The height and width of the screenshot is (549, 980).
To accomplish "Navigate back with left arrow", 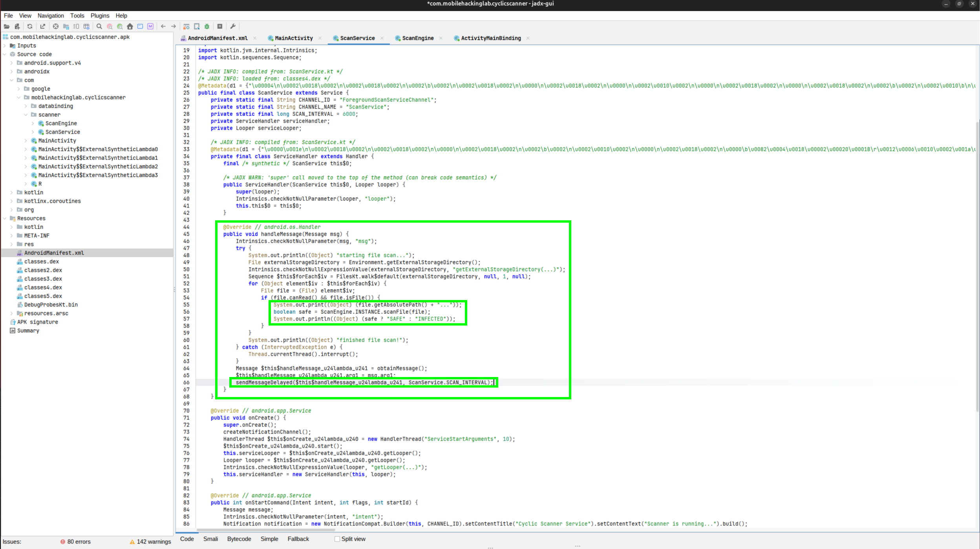I will coord(163,26).
